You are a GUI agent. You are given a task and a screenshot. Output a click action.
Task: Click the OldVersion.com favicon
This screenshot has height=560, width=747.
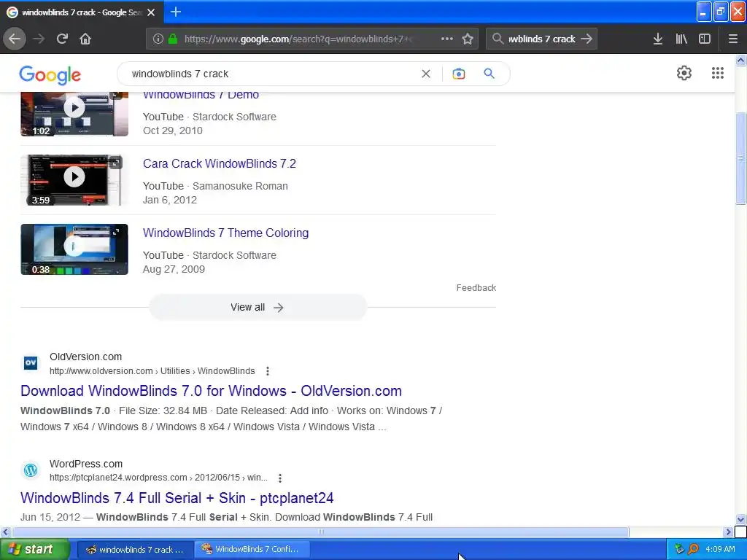[x=31, y=363]
